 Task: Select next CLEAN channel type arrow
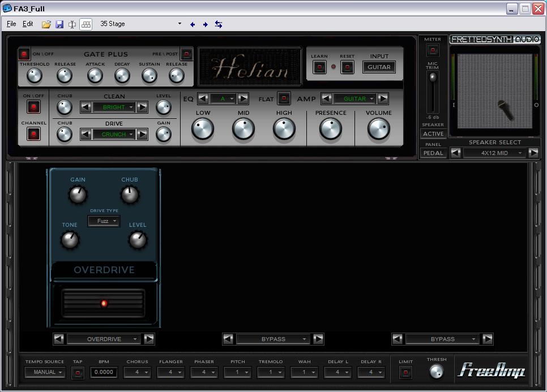tap(142, 107)
